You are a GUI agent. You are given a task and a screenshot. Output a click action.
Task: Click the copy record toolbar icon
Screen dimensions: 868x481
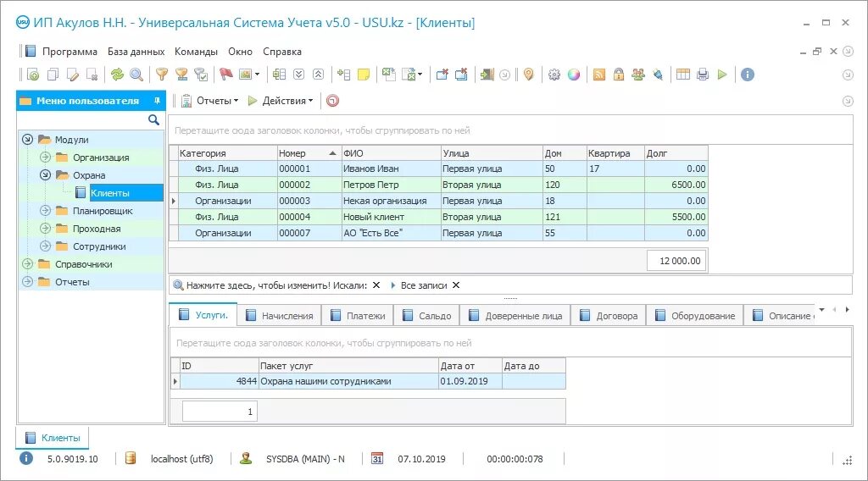click(x=53, y=75)
